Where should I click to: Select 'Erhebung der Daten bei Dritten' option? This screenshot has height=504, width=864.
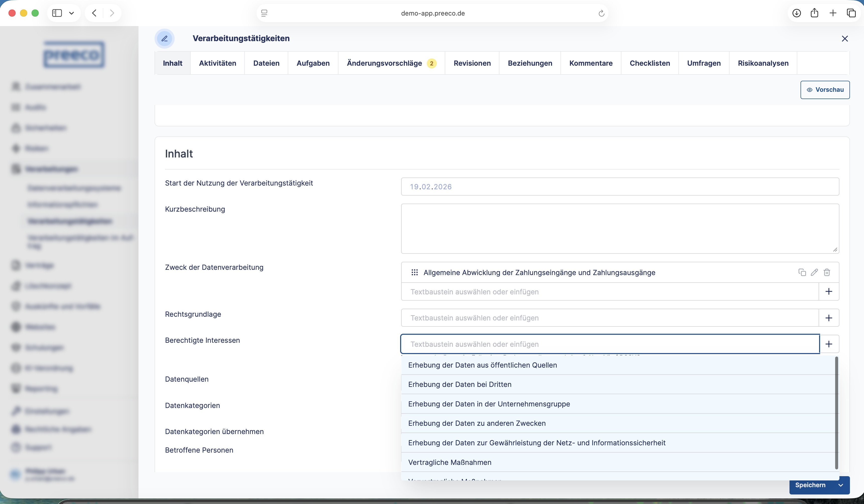(460, 384)
